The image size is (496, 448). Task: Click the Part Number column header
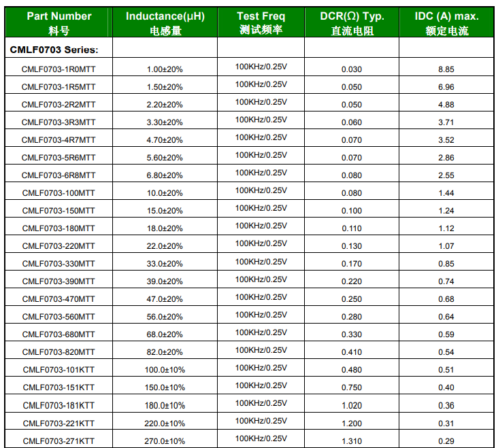coord(59,22)
